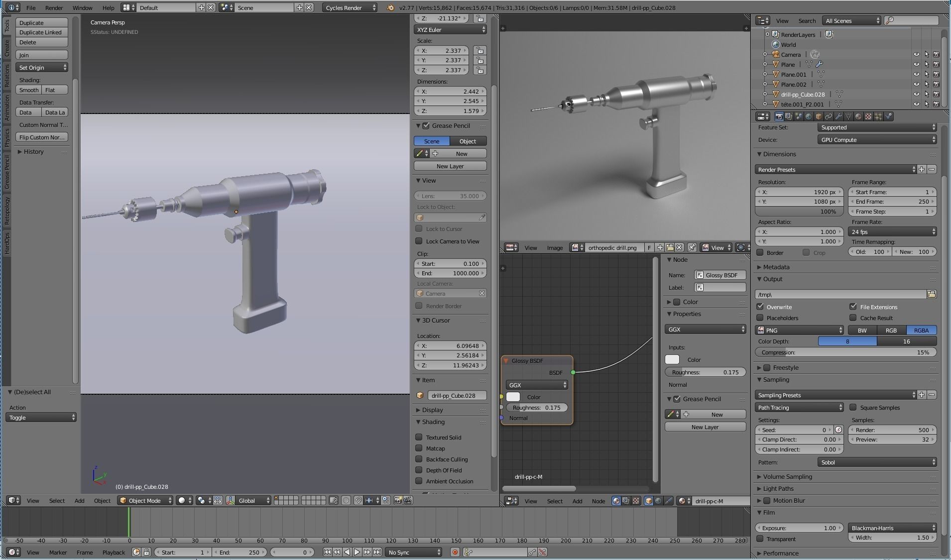
Task: Open the File menu
Action: (x=31, y=7)
